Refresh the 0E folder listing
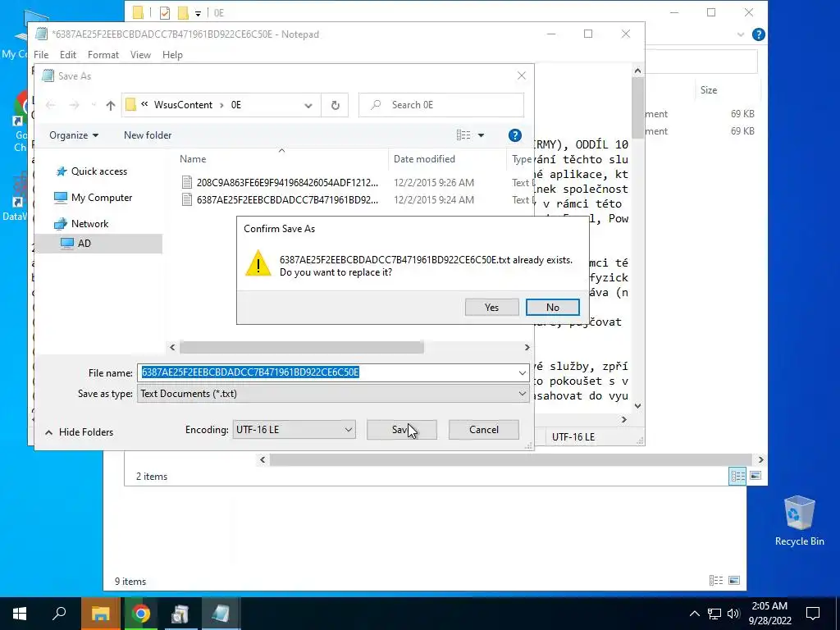840x630 pixels. click(336, 105)
